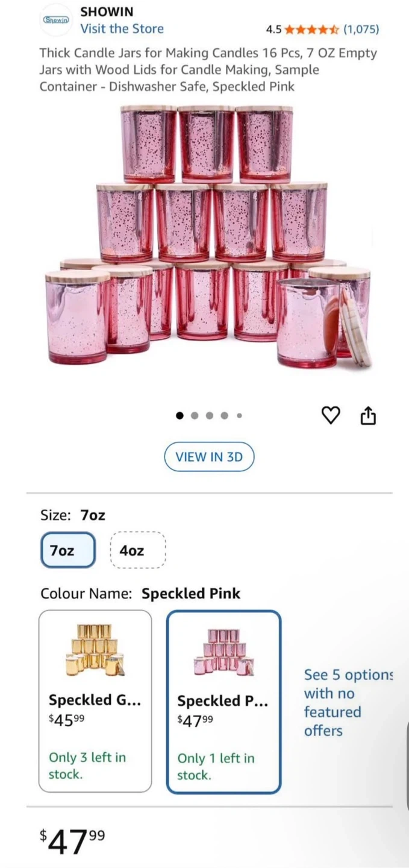The image size is (409, 868).
Task: Tap the heart wishlist icon
Action: [331, 415]
